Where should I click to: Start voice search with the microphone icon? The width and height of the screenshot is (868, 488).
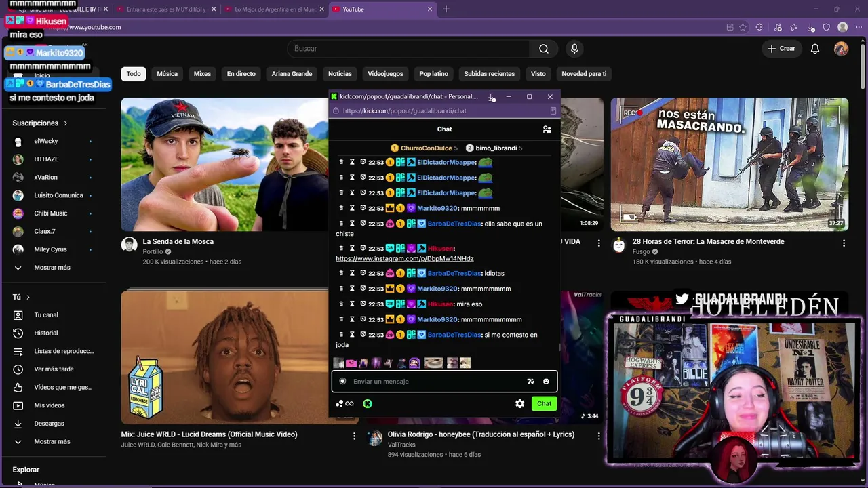[574, 49]
